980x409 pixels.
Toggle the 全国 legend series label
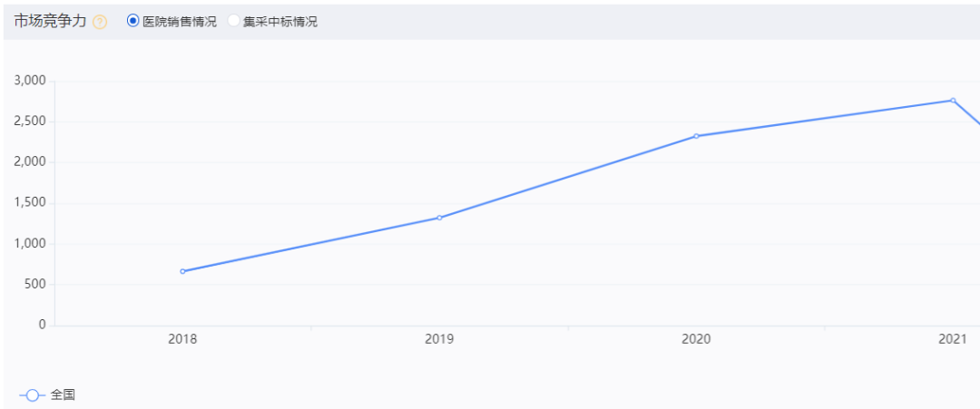pyautogui.click(x=63, y=395)
